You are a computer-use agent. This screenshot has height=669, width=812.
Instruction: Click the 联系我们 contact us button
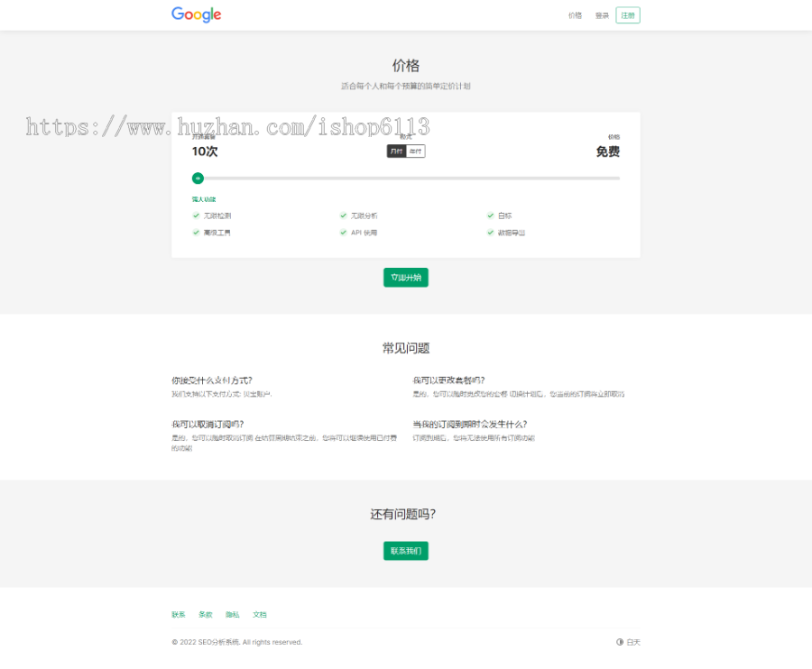(406, 551)
